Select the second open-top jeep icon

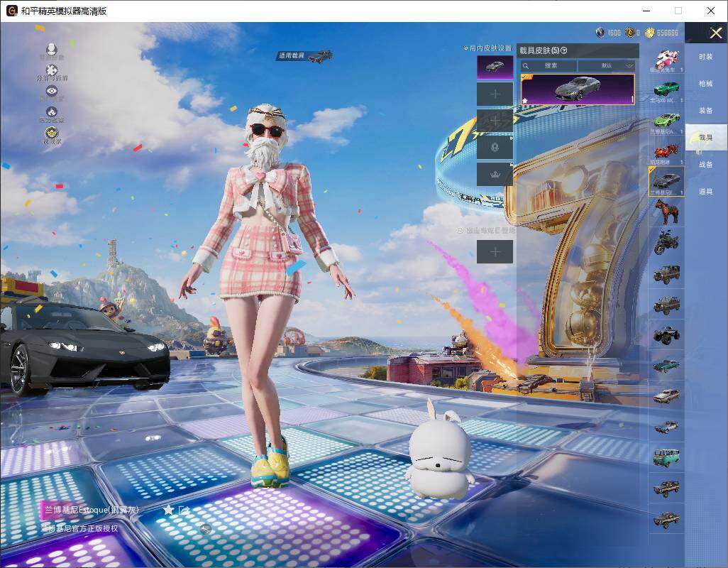666,304
